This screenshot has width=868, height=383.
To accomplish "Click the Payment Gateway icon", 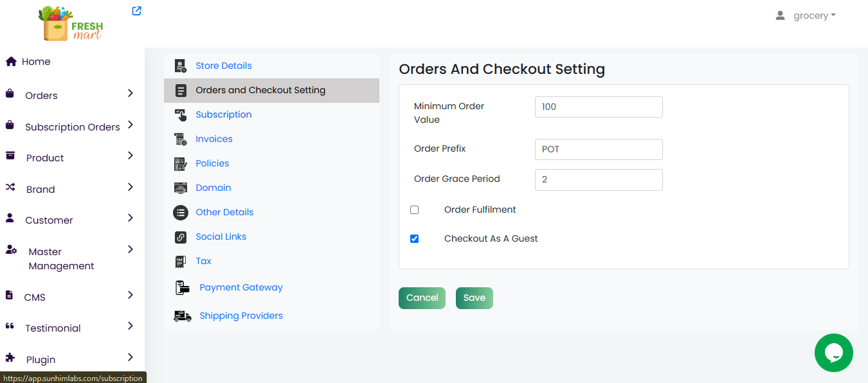I will tap(182, 287).
